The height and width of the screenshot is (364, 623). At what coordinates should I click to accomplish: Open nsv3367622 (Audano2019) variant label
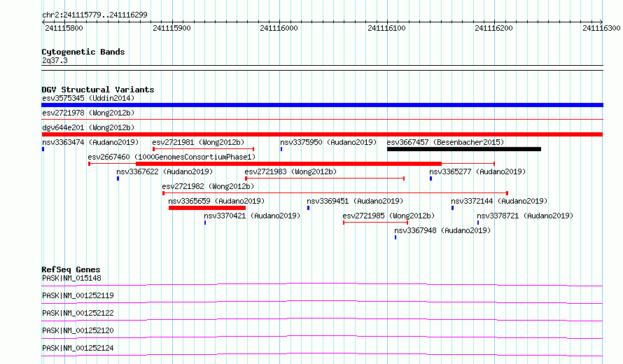click(x=164, y=171)
